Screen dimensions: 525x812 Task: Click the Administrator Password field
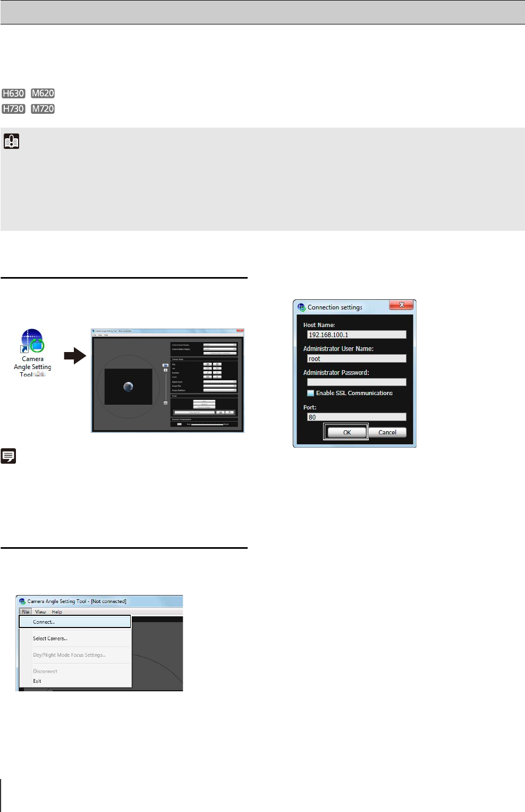pyautogui.click(x=357, y=382)
